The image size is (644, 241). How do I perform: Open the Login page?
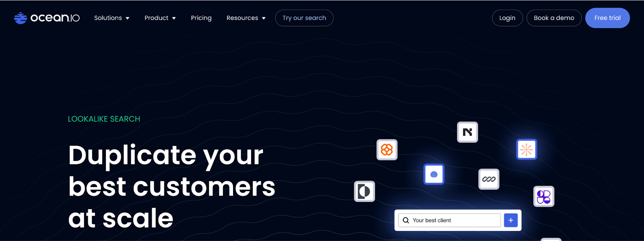pyautogui.click(x=507, y=18)
